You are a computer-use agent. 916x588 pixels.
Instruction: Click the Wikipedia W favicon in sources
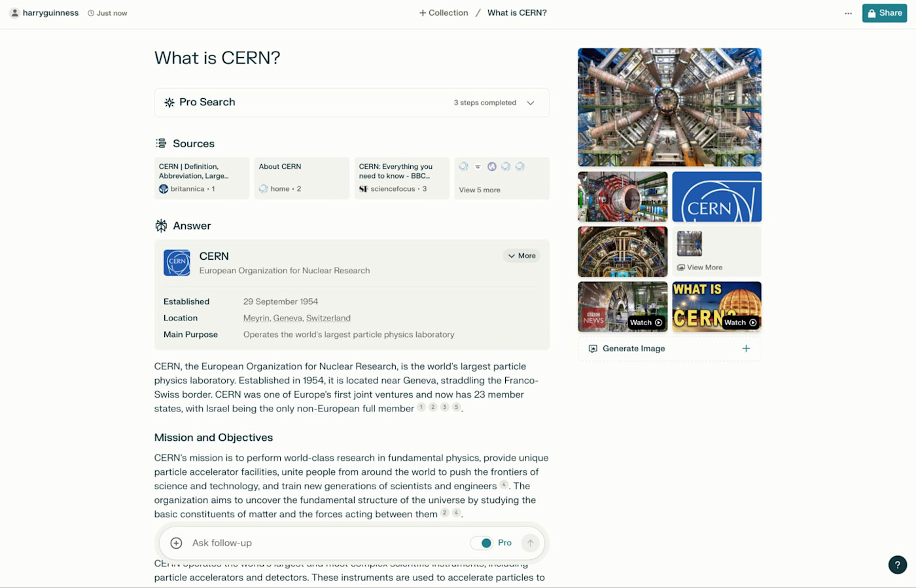point(478,167)
